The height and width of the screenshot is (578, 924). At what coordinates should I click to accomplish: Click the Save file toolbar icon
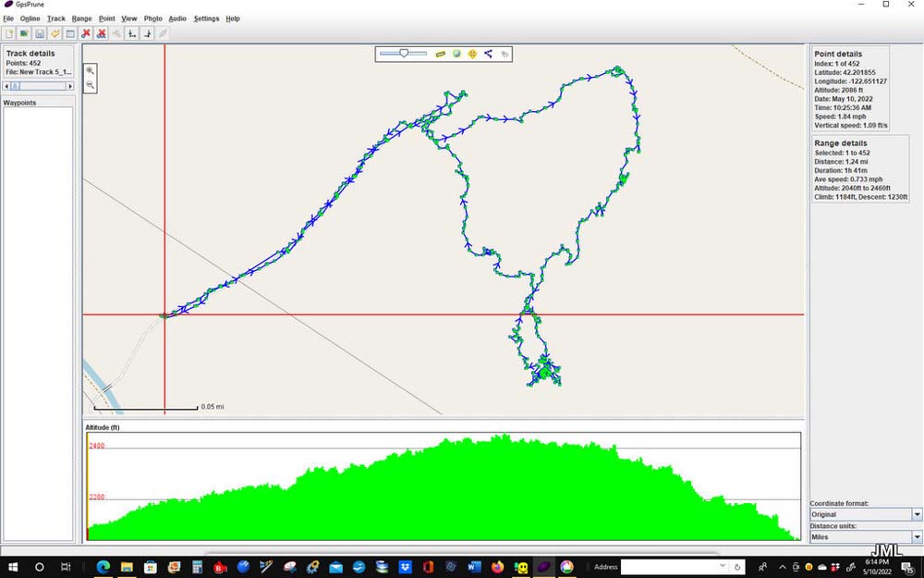(40, 33)
